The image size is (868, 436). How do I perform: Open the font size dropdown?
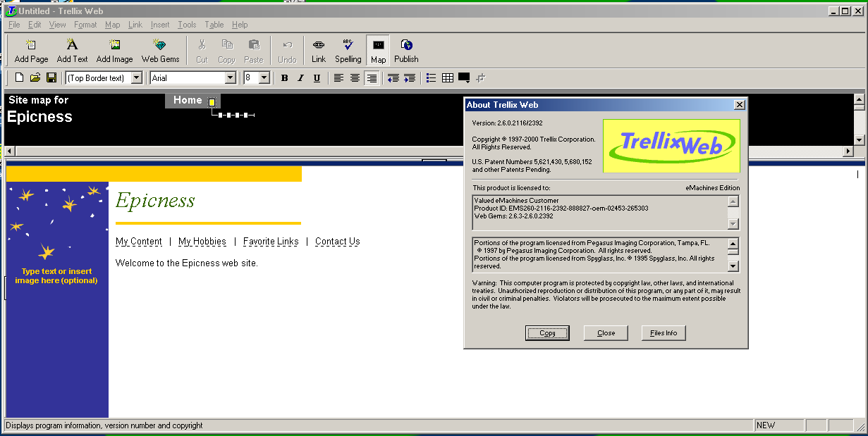point(264,78)
